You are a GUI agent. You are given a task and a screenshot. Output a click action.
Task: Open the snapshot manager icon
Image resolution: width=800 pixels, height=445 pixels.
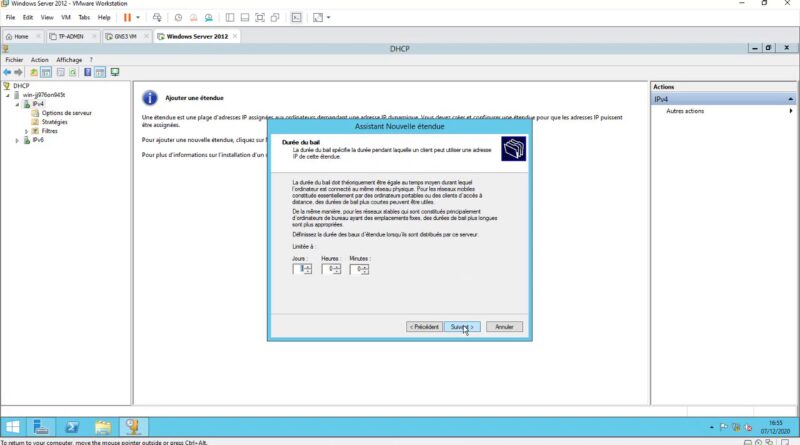pyautogui.click(x=209, y=17)
